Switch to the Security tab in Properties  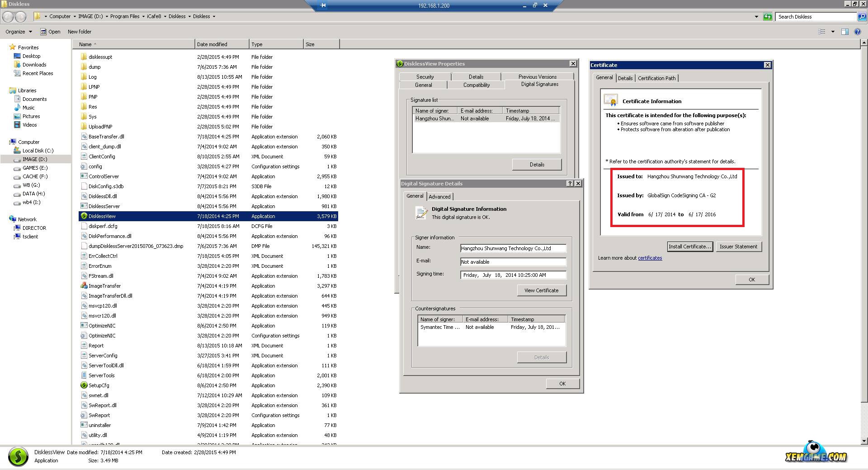425,77
